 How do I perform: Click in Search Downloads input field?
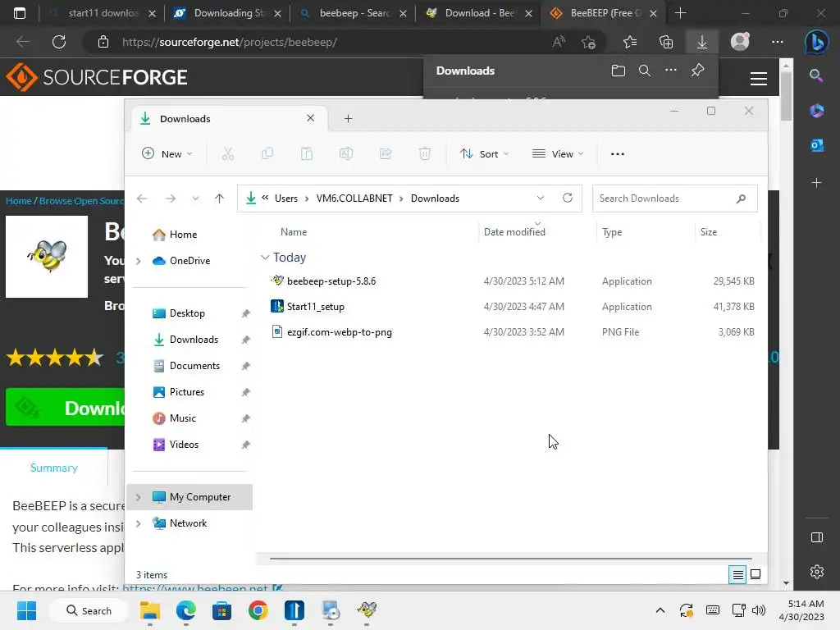[x=664, y=199]
